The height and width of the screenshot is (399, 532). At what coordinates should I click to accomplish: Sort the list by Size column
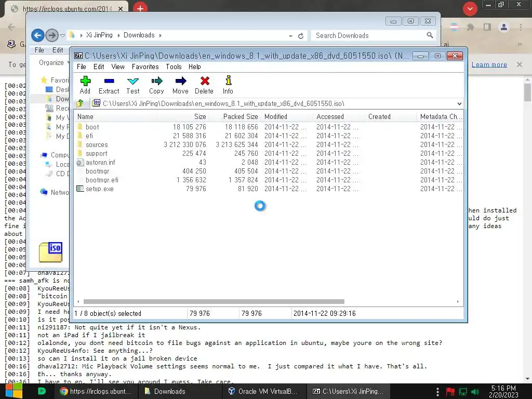(x=183, y=117)
